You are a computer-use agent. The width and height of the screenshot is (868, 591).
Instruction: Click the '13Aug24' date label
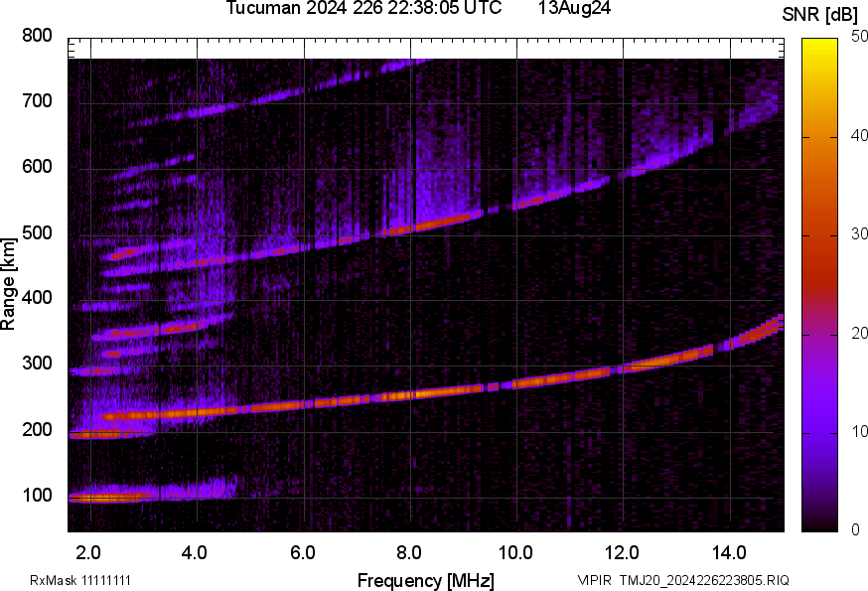574,8
